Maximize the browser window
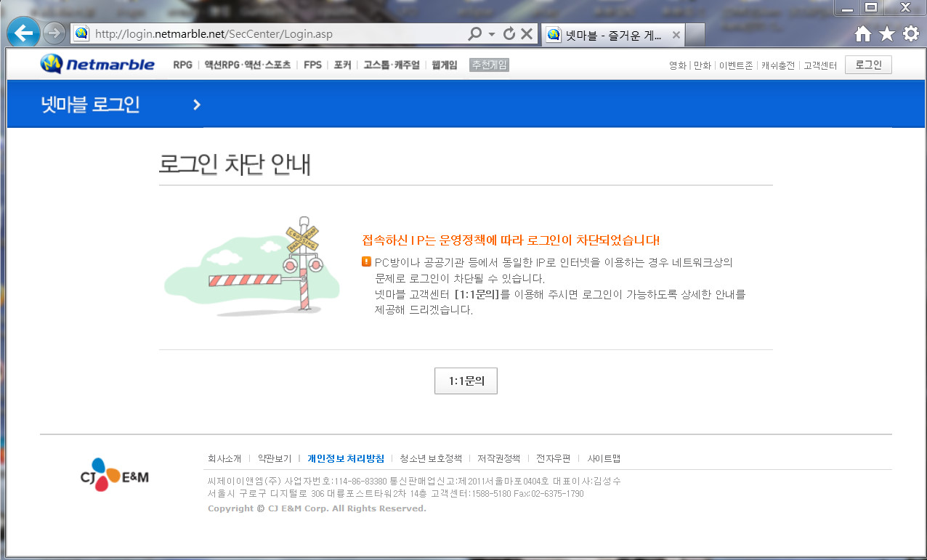 (871, 7)
